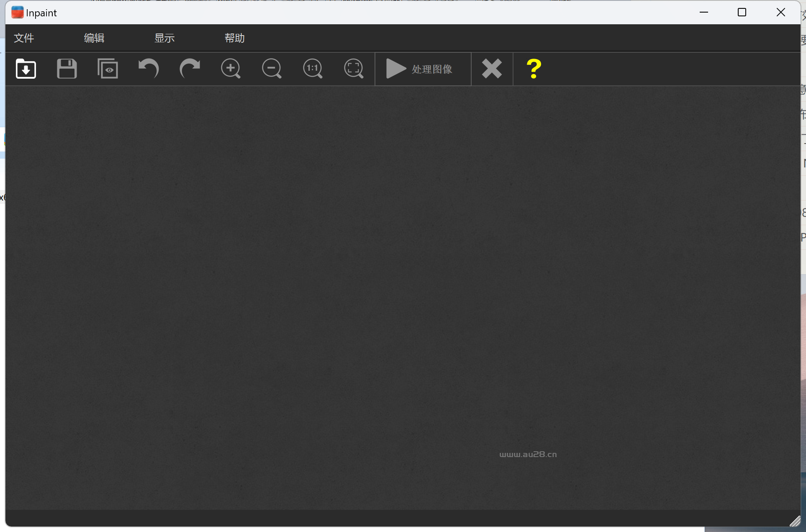The height and width of the screenshot is (532, 806).
Task: Maximize the Inpaint window
Action: tap(742, 13)
